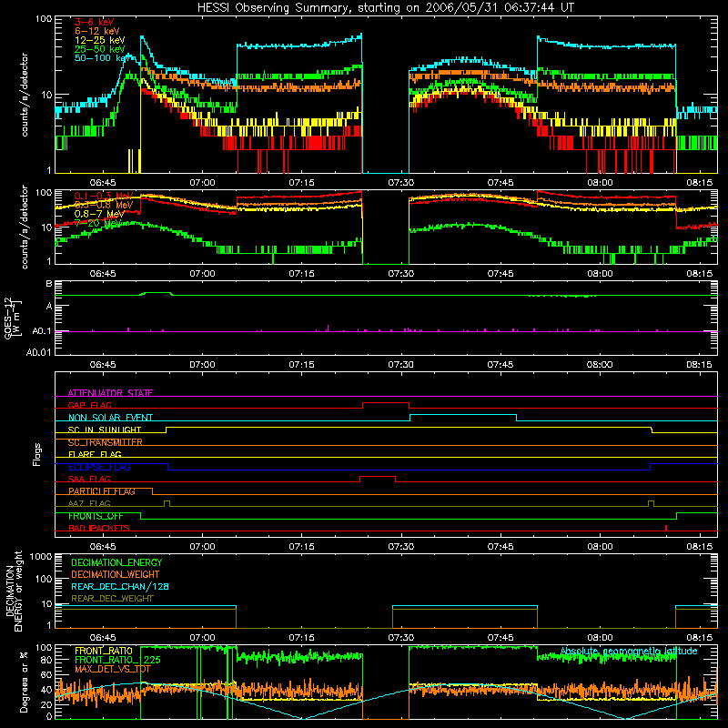Click the REAR_DEC_WEIGHT legend label
The width and height of the screenshot is (728, 728).
pos(112,599)
